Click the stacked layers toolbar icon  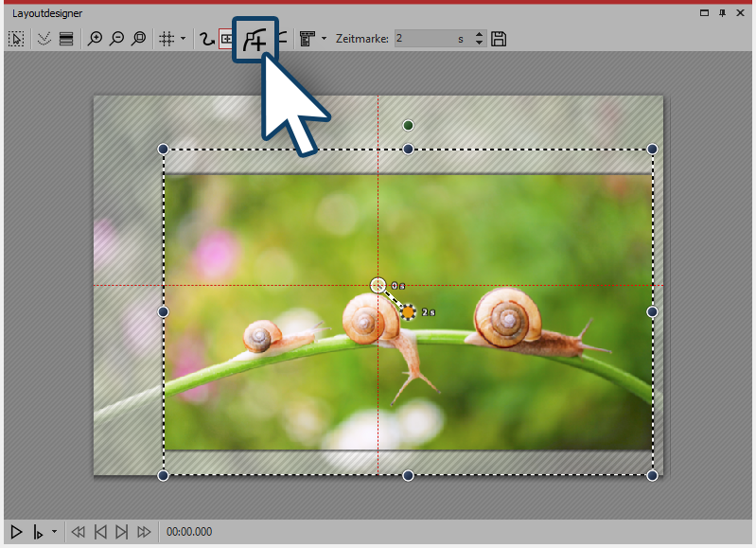pos(65,39)
